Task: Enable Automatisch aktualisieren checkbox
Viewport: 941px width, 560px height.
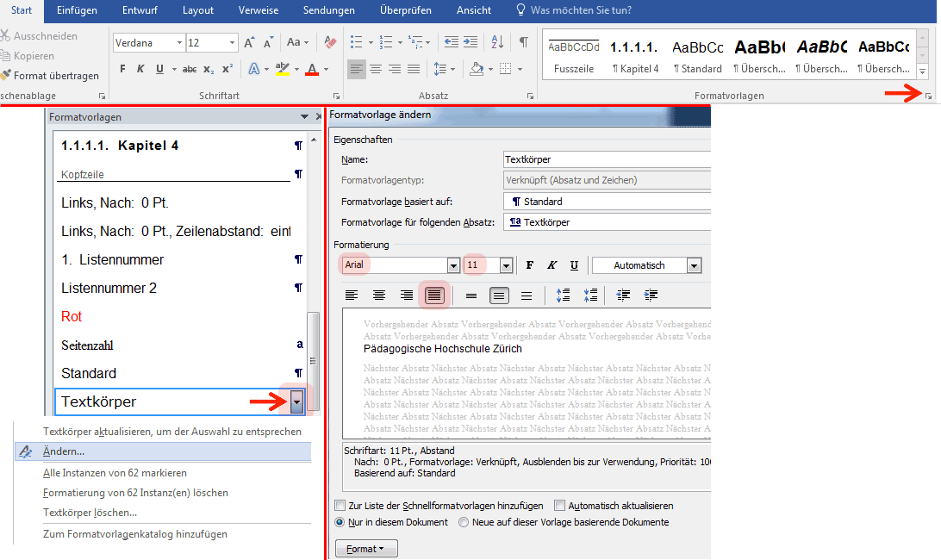Action: click(560, 506)
